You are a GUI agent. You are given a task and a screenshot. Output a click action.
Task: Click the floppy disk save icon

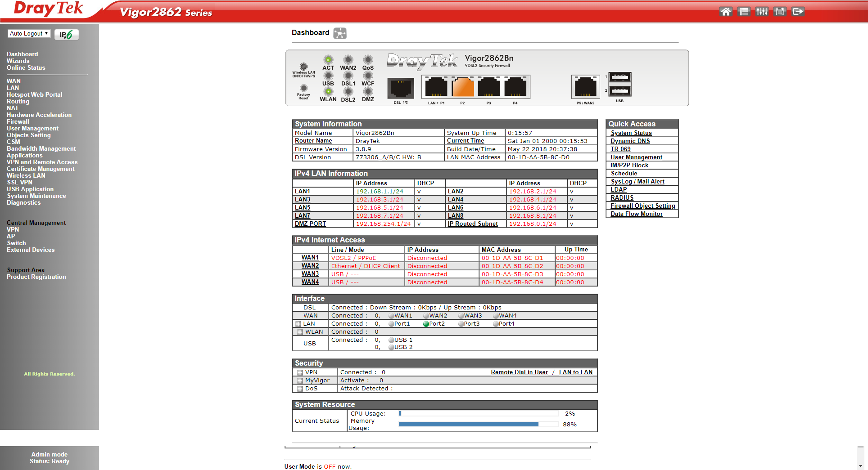pyautogui.click(x=780, y=12)
